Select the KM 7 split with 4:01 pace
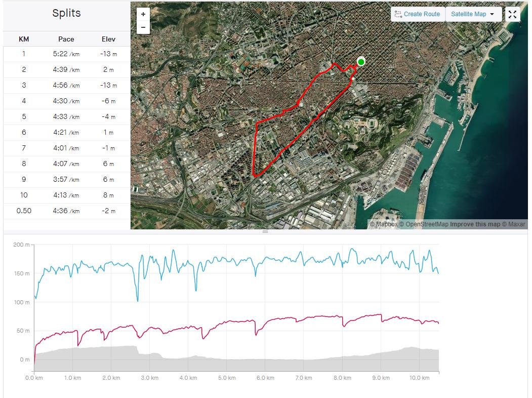Image resolution: width=532 pixels, height=398 pixels. coord(67,148)
